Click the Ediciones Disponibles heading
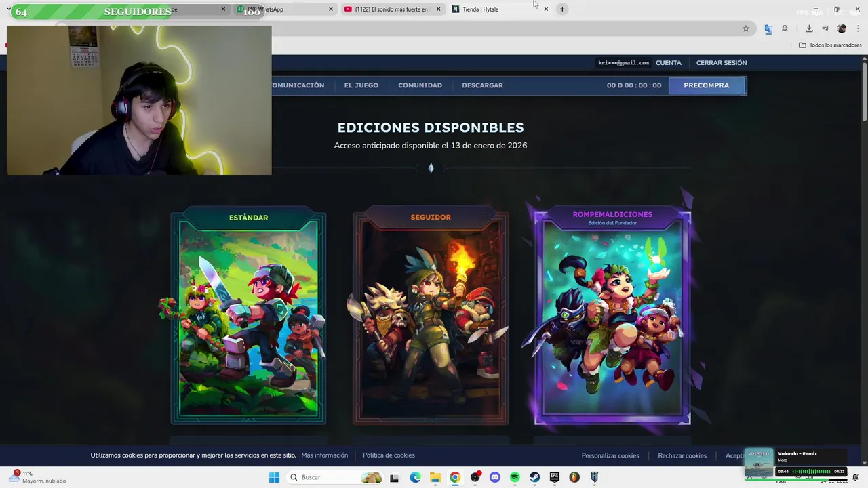 (x=431, y=127)
